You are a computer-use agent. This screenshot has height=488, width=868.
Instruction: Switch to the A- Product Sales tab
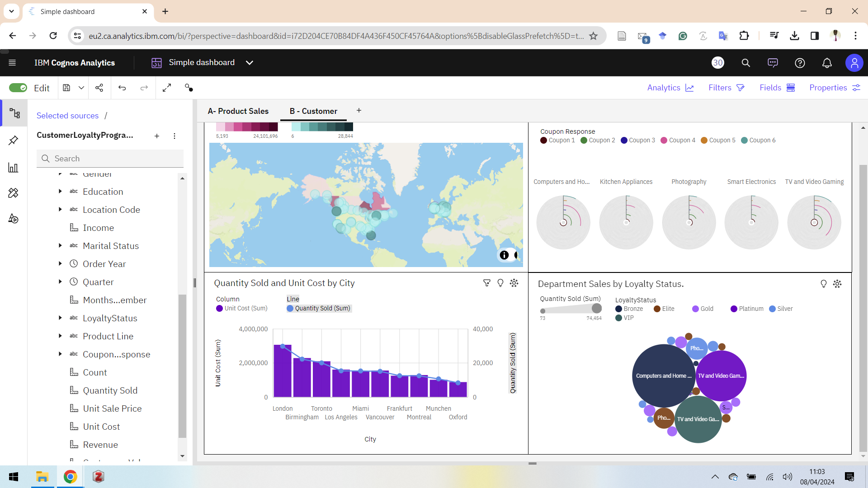coord(238,111)
